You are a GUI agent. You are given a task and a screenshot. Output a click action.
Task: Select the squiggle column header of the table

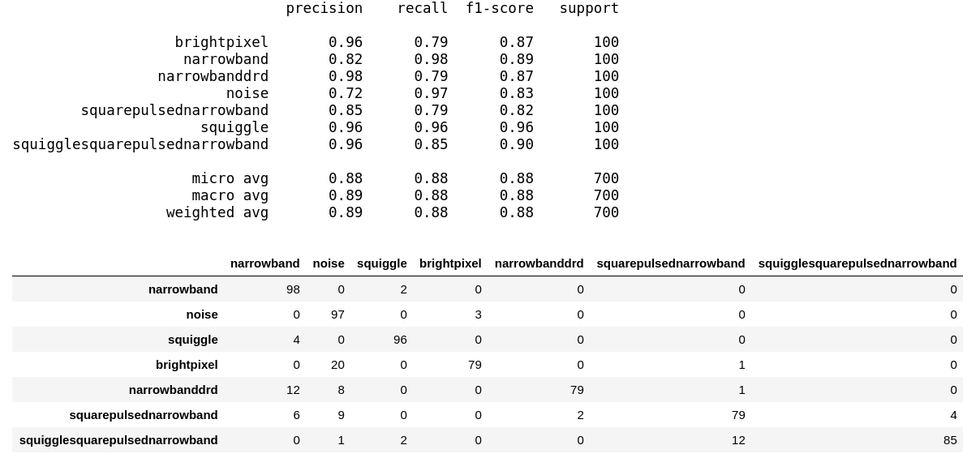tap(381, 263)
